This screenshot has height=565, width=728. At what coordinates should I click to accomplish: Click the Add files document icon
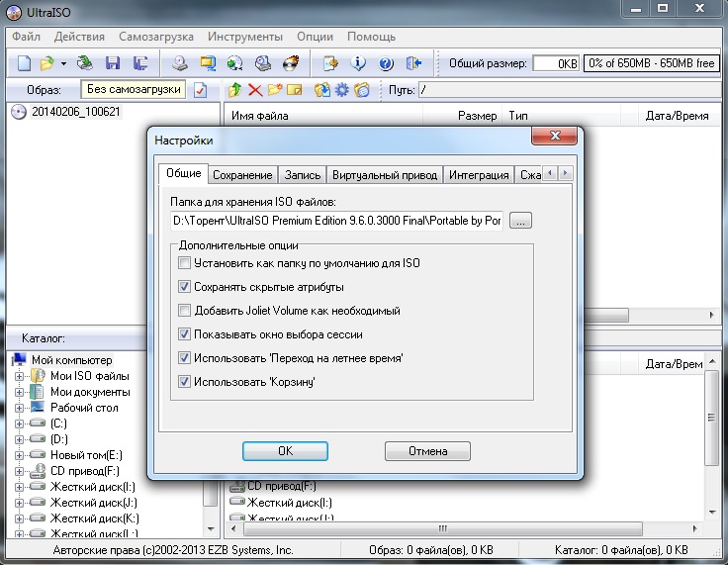(x=330, y=63)
